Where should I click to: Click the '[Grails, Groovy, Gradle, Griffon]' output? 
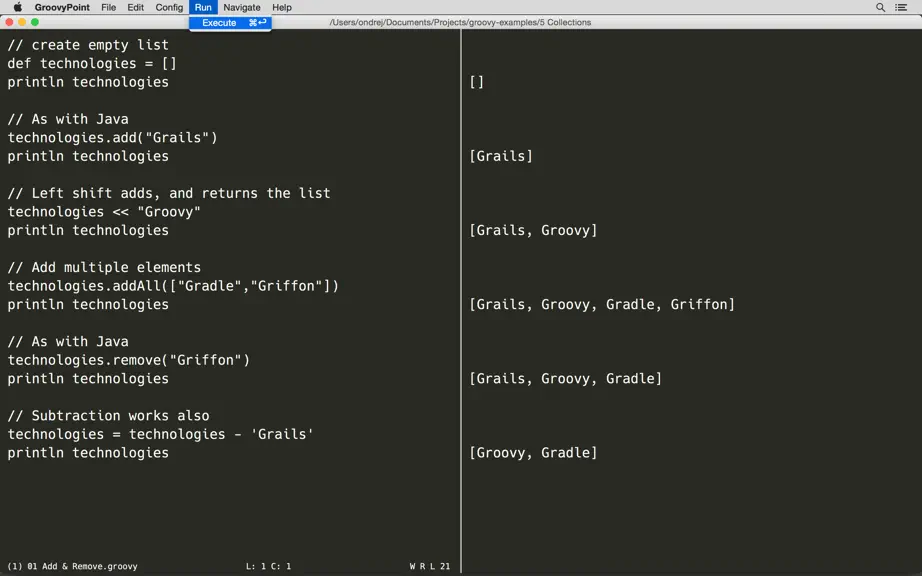[x=602, y=304]
